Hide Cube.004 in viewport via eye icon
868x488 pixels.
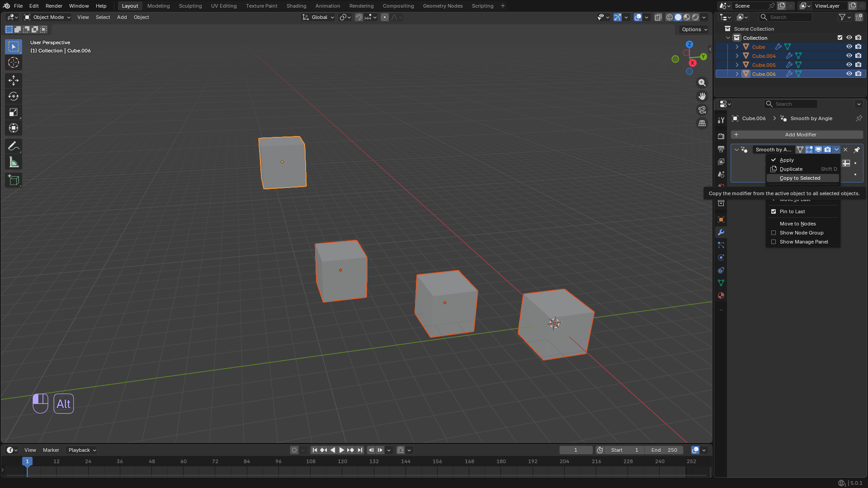click(x=849, y=56)
